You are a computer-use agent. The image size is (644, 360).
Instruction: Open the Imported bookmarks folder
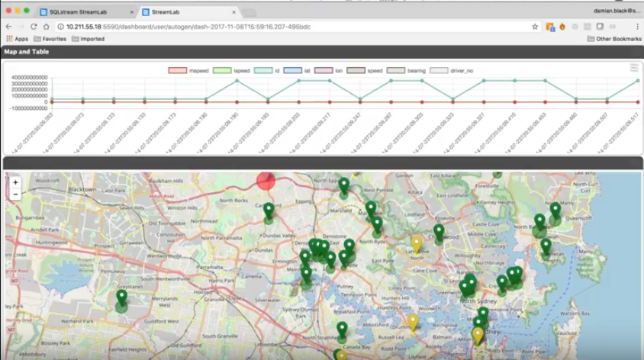88,39
